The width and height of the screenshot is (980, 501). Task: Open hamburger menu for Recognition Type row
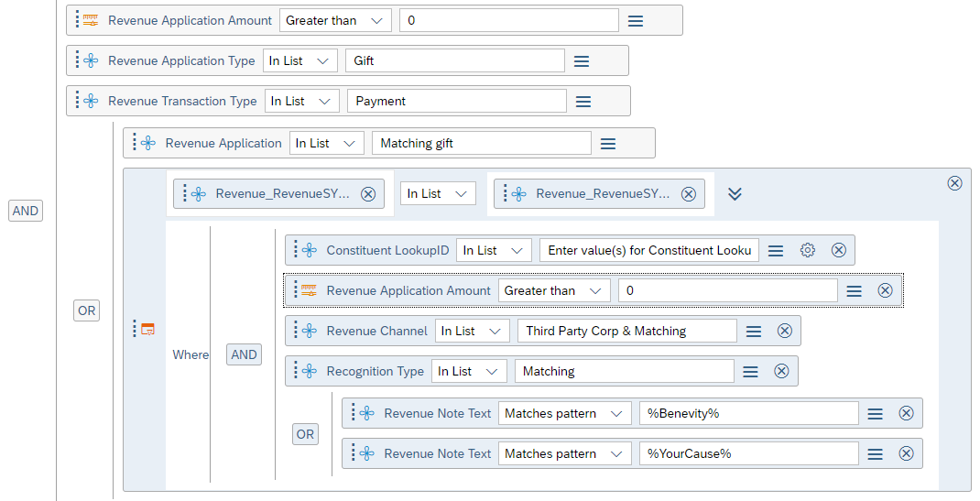click(751, 372)
